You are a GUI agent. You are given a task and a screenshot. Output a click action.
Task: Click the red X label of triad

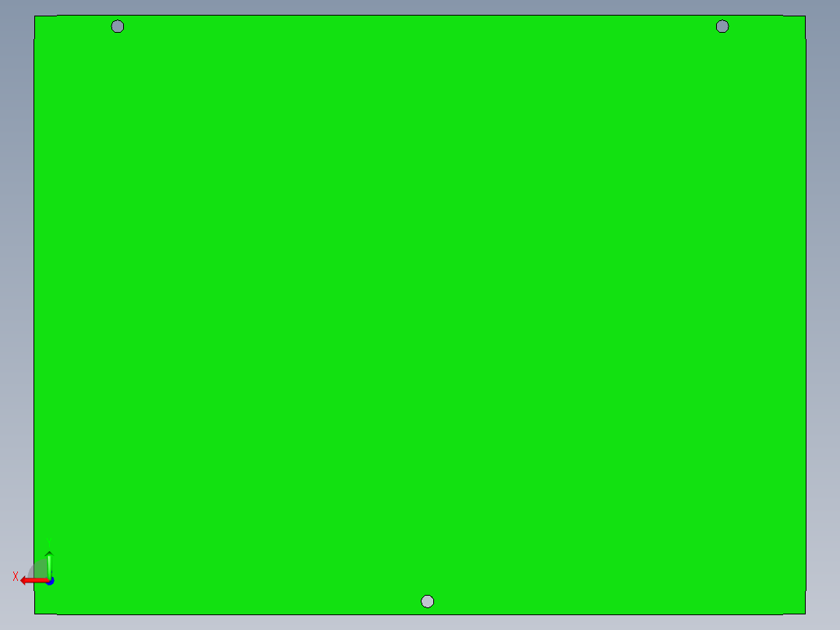(x=16, y=577)
